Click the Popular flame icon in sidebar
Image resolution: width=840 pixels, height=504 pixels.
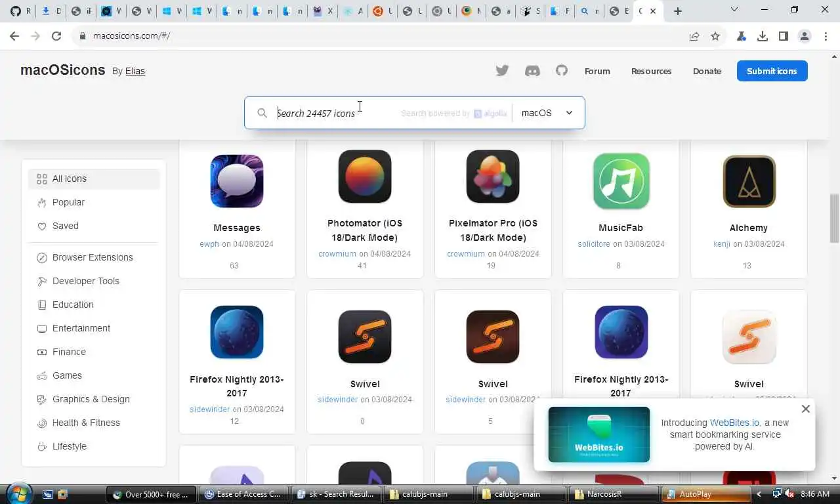coord(42,202)
